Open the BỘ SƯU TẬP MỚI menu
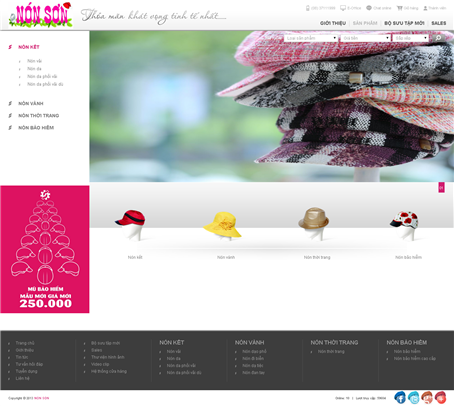Image resolution: width=454 pixels, height=406 pixels. [x=404, y=23]
